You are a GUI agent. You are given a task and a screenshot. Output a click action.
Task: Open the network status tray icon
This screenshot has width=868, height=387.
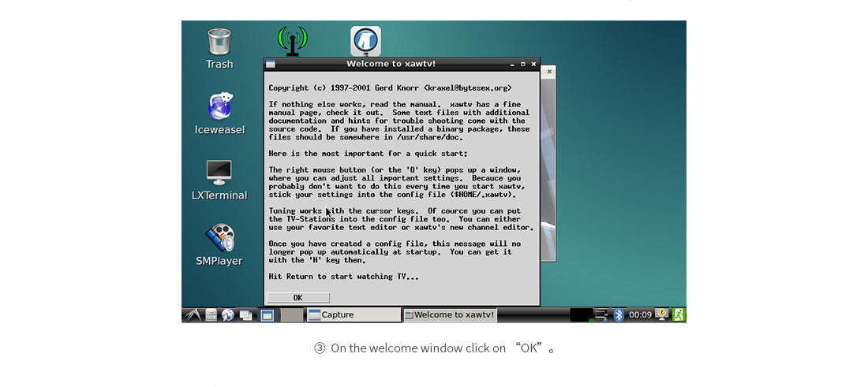(602, 315)
